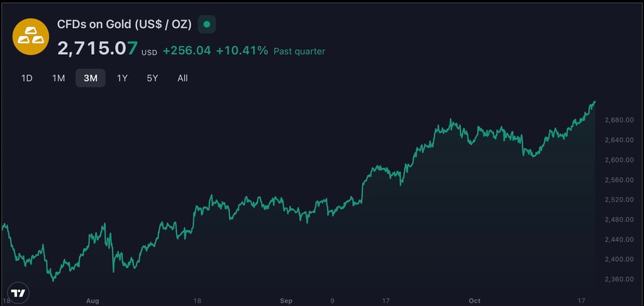The width and height of the screenshot is (644, 306).
Task: Click the active 3M range tab
Action: point(91,78)
